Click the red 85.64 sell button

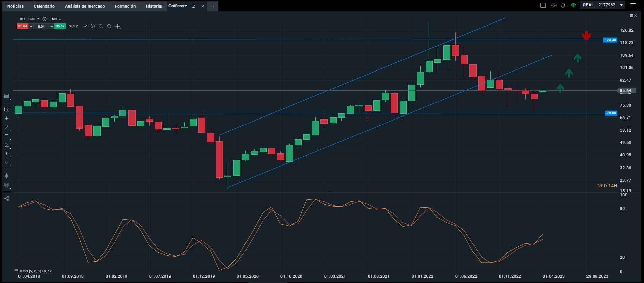[23, 26]
